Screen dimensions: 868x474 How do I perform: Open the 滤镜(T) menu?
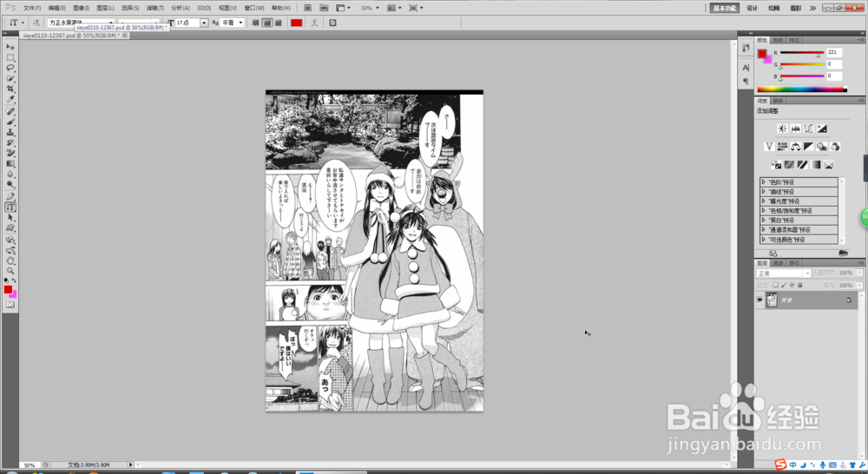tap(155, 9)
